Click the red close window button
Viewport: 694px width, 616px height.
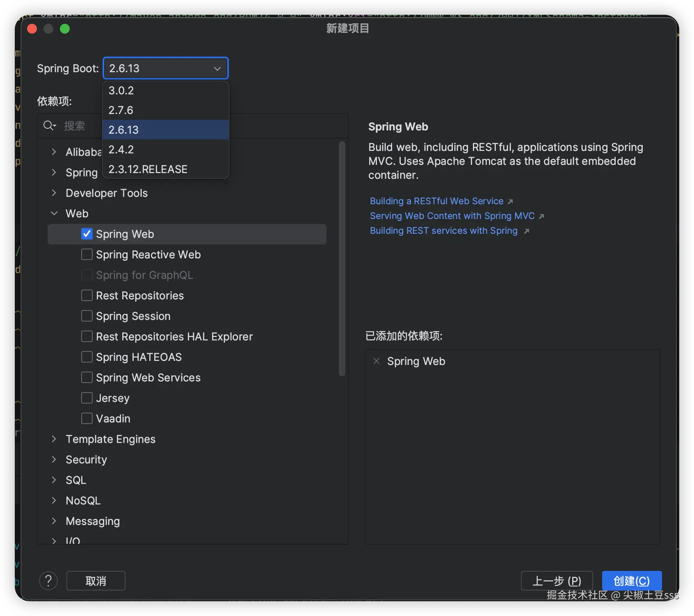(32, 29)
